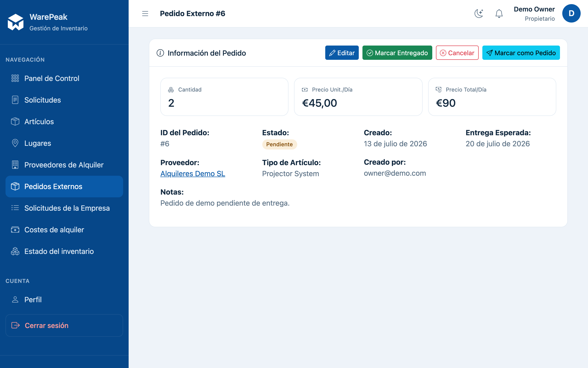The image size is (588, 368).
Task: Click the Demo Owner user name
Action: (534, 9)
